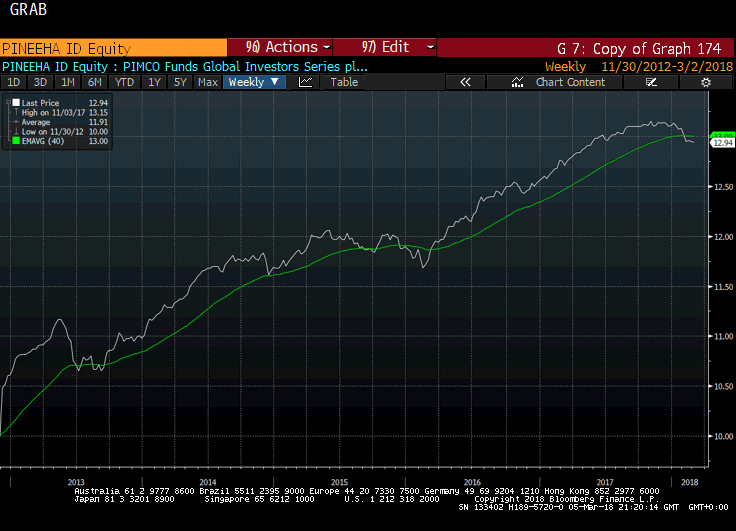Toggle the Last Price legend white square
The width and height of the screenshot is (736, 531).
tap(16, 102)
